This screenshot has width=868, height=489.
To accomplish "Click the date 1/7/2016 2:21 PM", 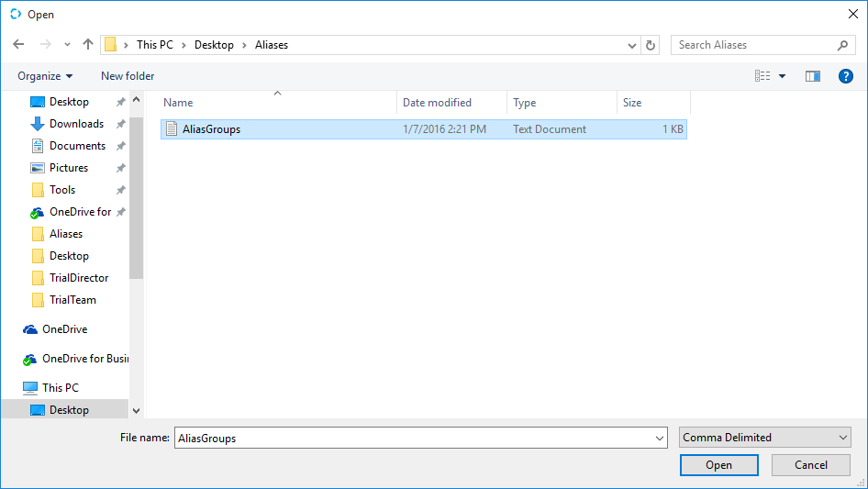I will (444, 129).
